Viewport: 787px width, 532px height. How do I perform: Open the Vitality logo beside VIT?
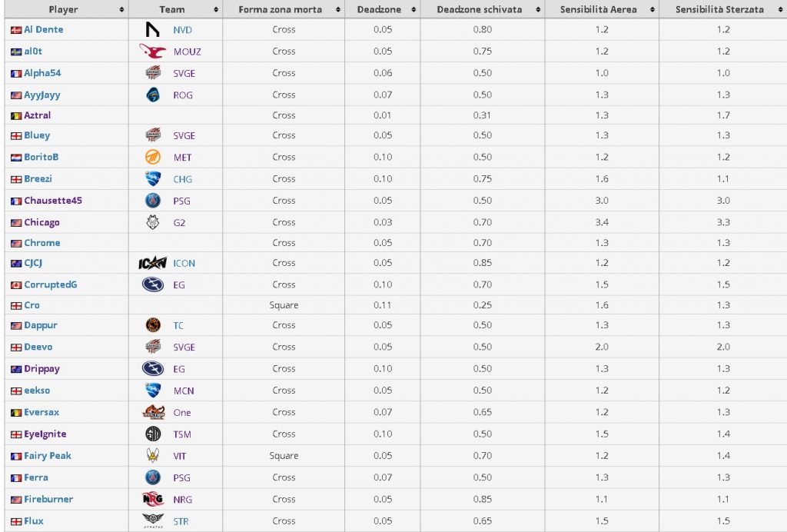[153, 456]
